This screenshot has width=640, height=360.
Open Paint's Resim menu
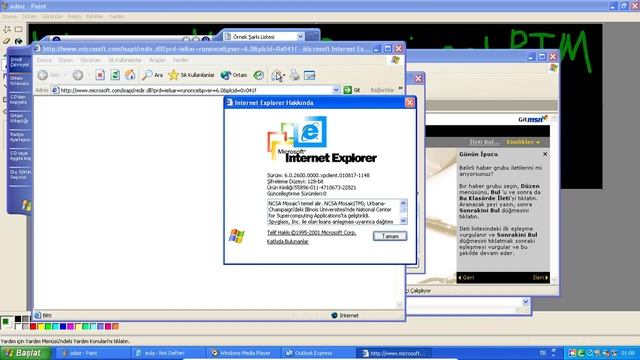74,16
